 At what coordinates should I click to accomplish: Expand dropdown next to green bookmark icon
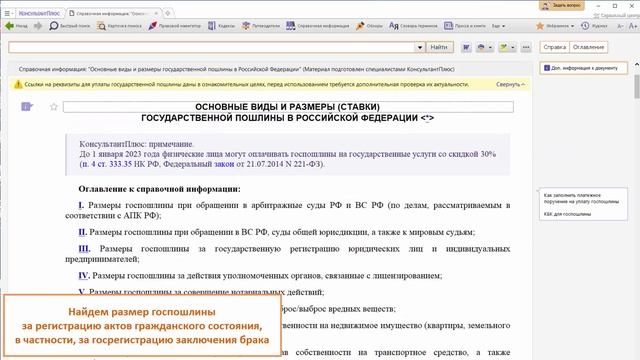coord(513,48)
